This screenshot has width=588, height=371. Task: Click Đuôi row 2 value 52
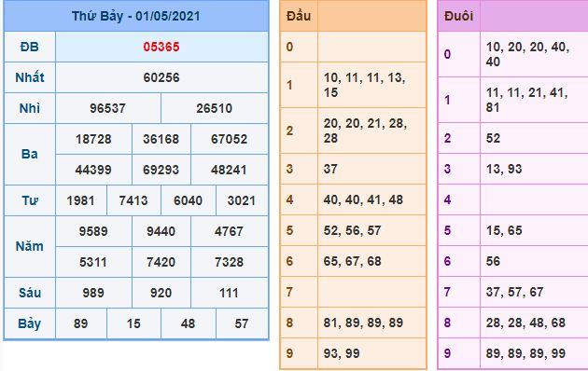493,138
